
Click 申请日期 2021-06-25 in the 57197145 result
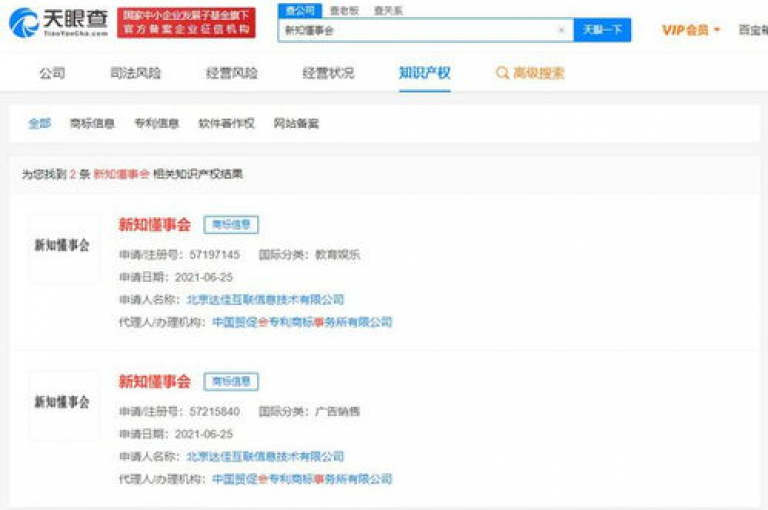(176, 277)
